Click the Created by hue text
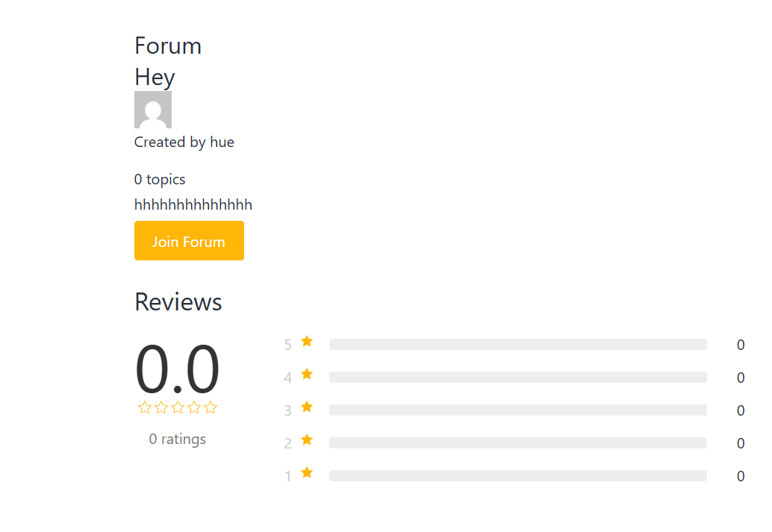The width and height of the screenshot is (772, 532). (184, 143)
